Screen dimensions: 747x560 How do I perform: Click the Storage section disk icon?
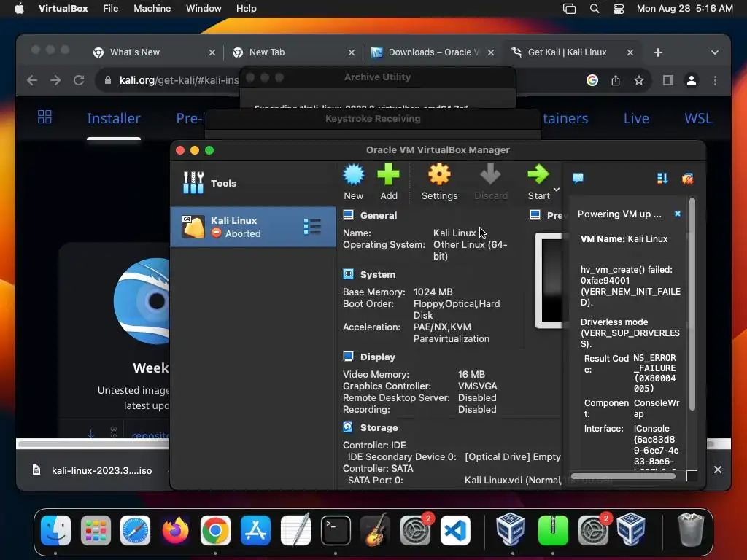(348, 427)
